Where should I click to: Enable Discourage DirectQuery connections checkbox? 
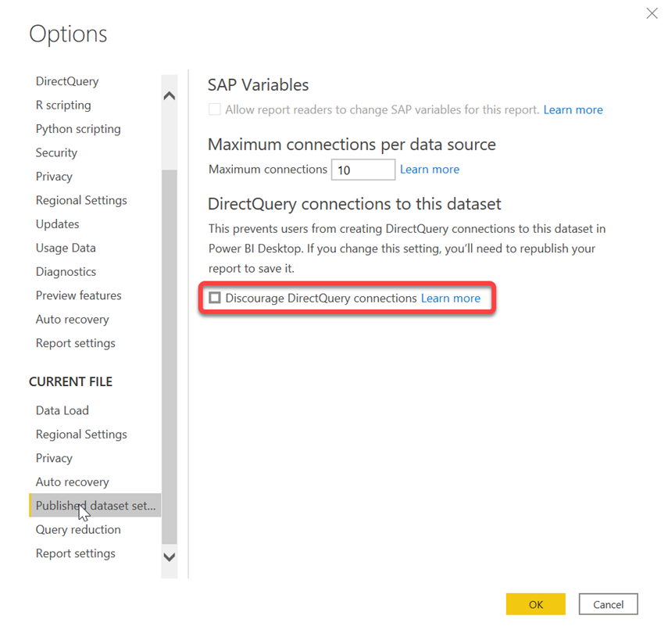click(x=215, y=298)
